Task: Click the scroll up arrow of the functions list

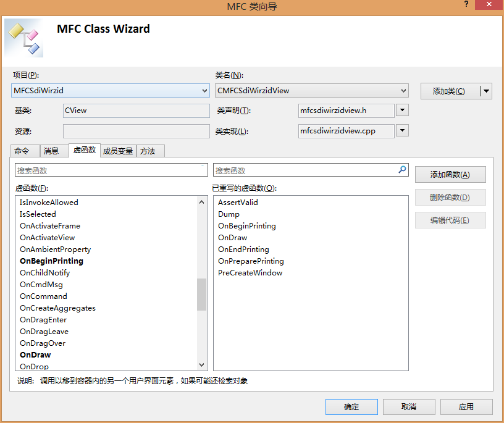Action: (x=201, y=202)
